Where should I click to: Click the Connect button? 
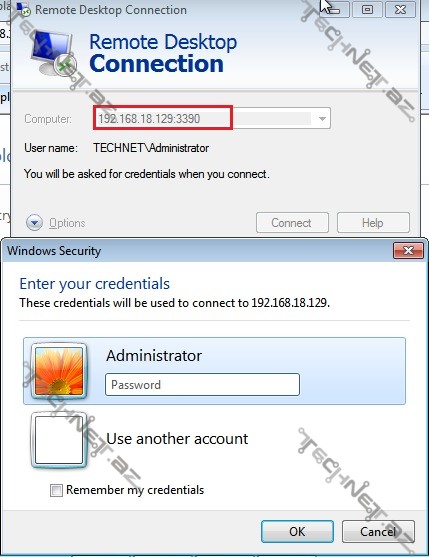pos(292,223)
